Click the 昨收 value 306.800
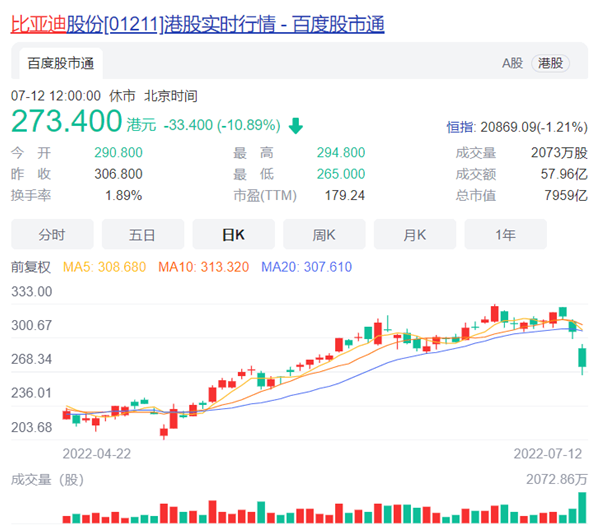 point(118,174)
